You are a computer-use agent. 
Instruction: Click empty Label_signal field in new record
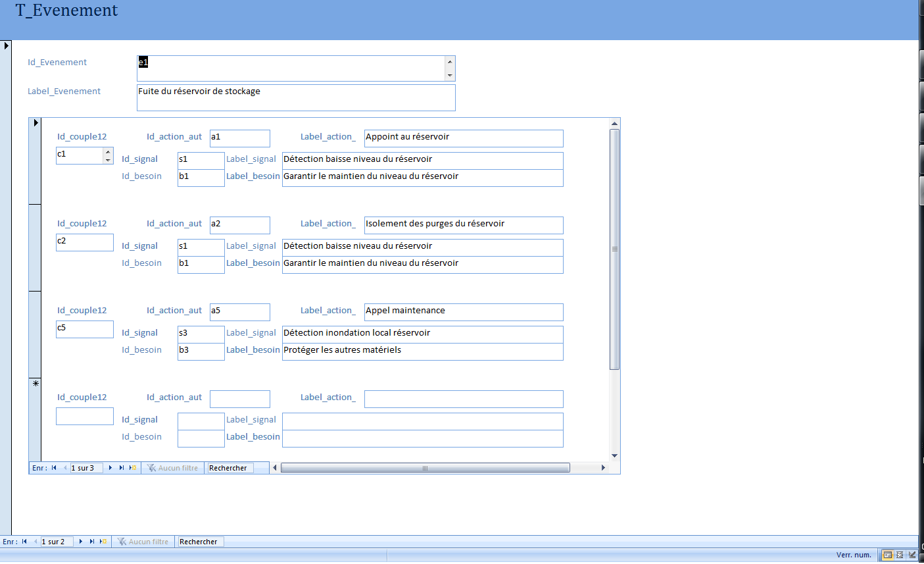click(423, 421)
